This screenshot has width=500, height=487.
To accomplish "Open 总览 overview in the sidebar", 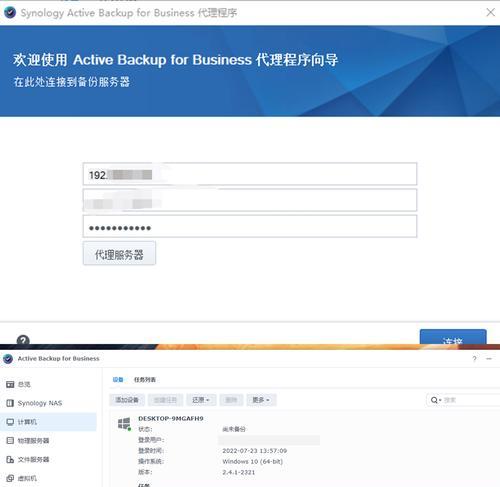I will 19,384.
